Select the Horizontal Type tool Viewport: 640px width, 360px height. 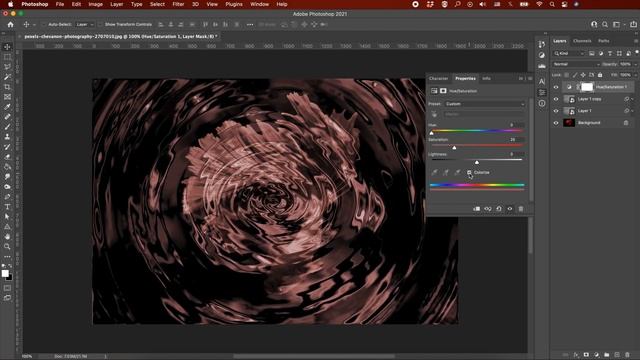7,207
